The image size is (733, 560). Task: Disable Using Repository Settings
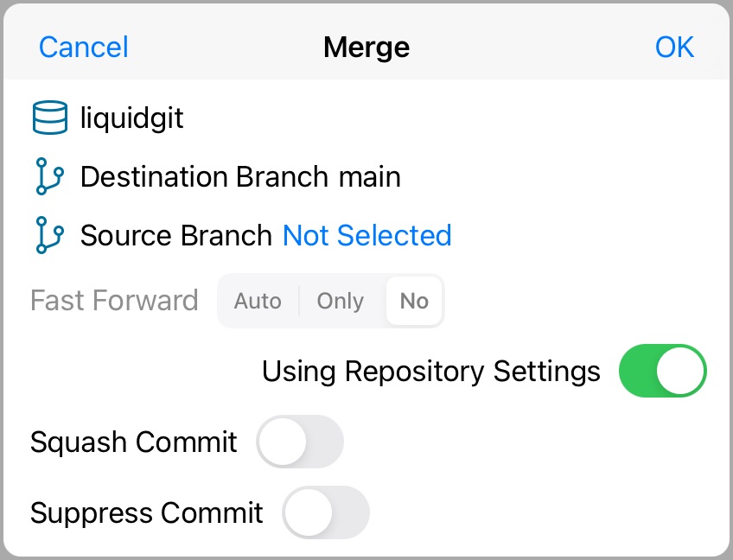(x=662, y=371)
